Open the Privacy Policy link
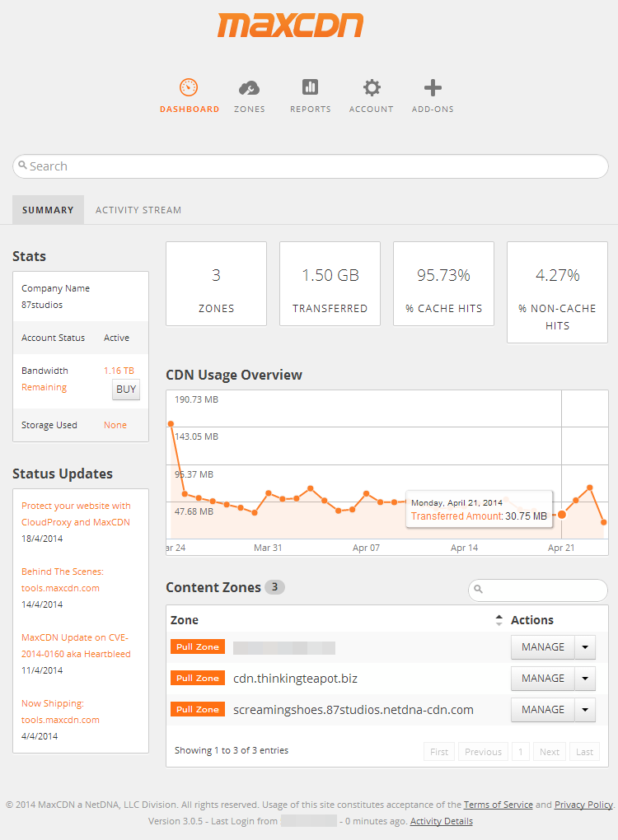Image resolution: width=618 pixels, height=840 pixels. pyautogui.click(x=583, y=805)
